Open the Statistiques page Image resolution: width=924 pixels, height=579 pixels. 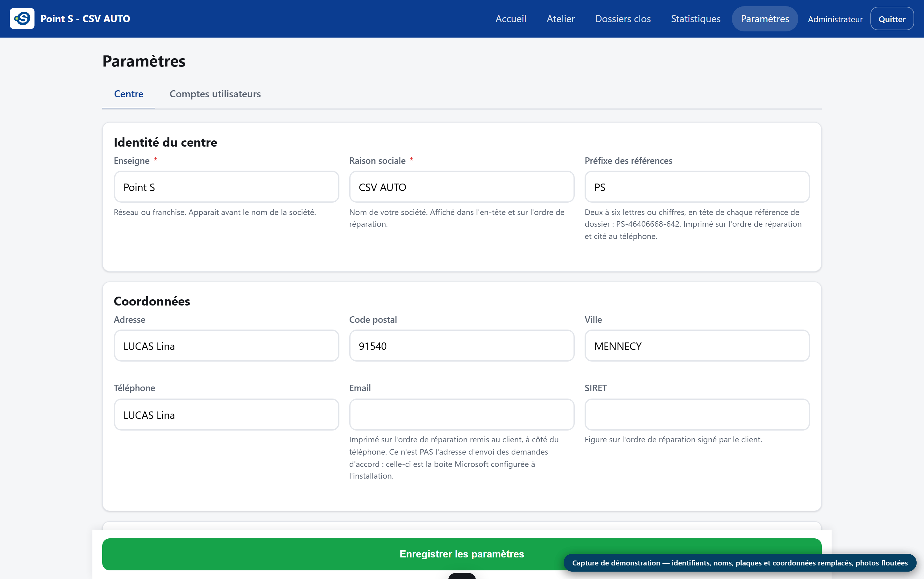coord(695,19)
